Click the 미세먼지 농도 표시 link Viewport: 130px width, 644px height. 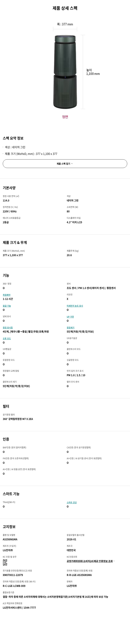(x=75, y=306)
